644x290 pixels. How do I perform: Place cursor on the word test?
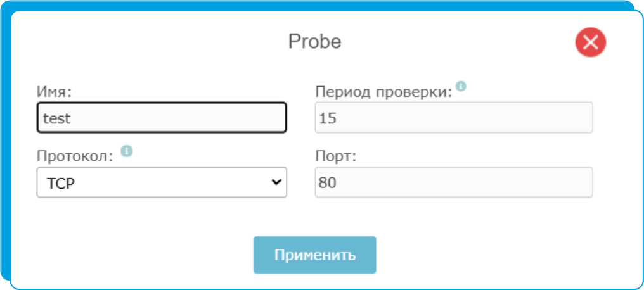pyautogui.click(x=56, y=118)
